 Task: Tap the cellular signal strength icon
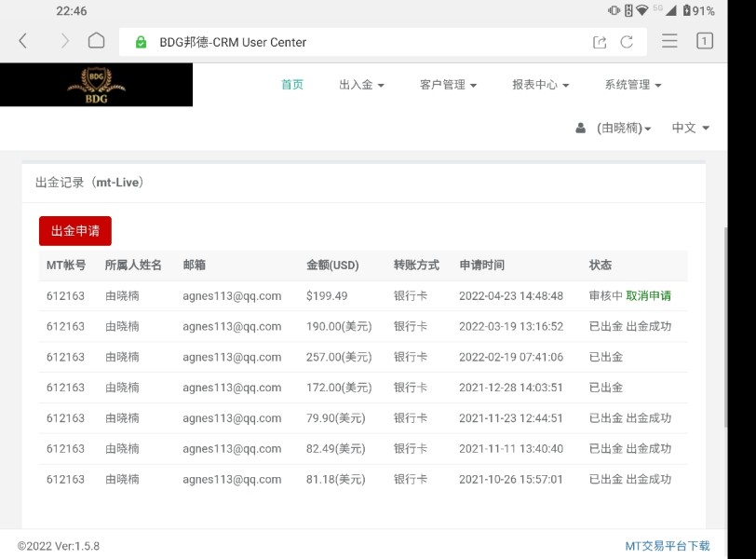pos(670,10)
